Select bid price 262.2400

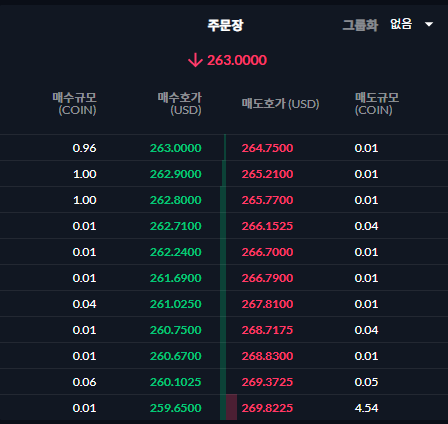[176, 252]
